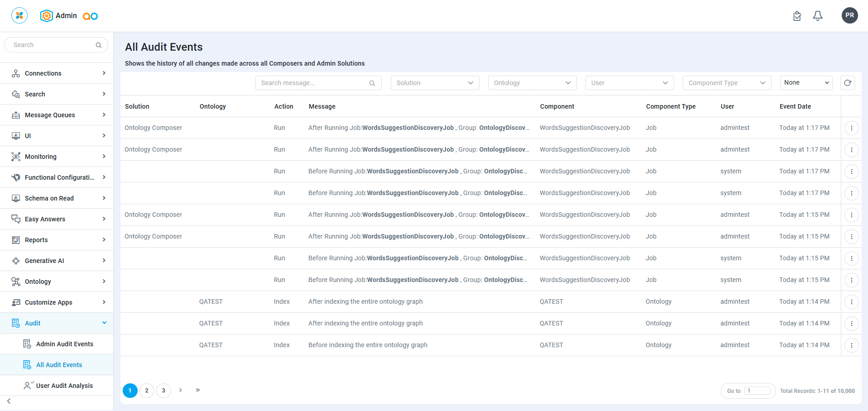Jump to the last page of results
The height and width of the screenshot is (411, 868).
198,390
